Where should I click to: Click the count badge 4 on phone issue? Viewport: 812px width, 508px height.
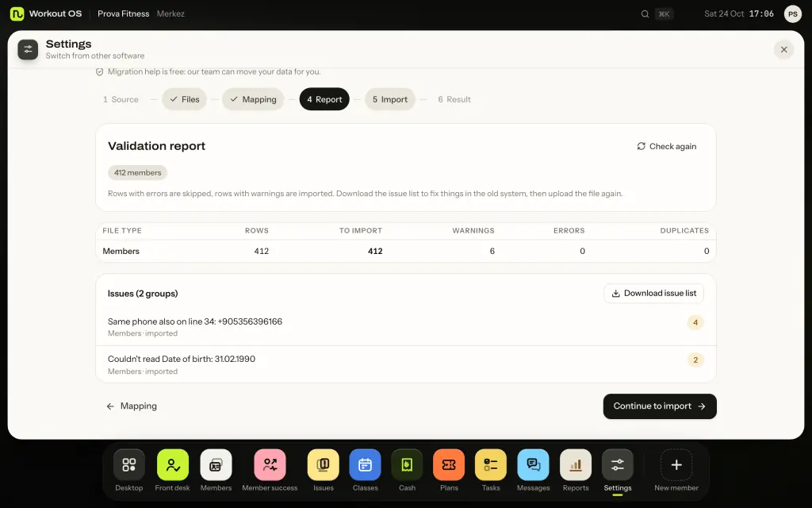(x=695, y=322)
